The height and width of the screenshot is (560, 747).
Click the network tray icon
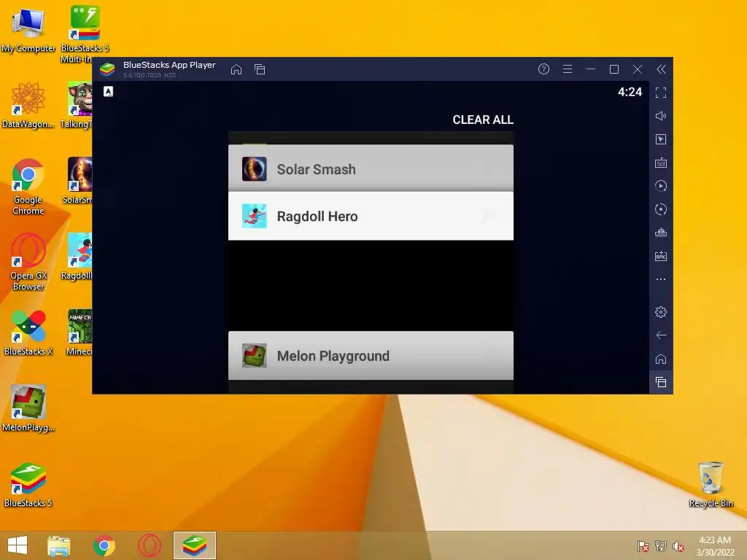click(x=661, y=546)
